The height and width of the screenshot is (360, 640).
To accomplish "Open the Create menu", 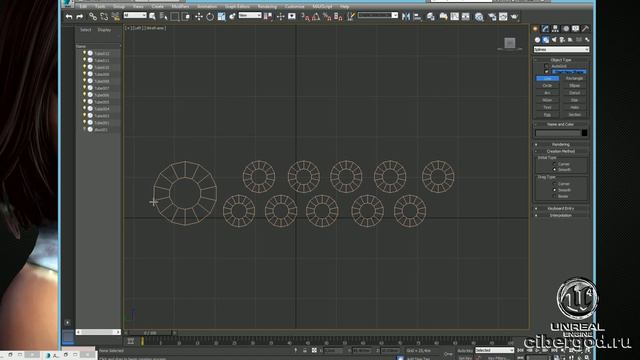I will pyautogui.click(x=157, y=7).
